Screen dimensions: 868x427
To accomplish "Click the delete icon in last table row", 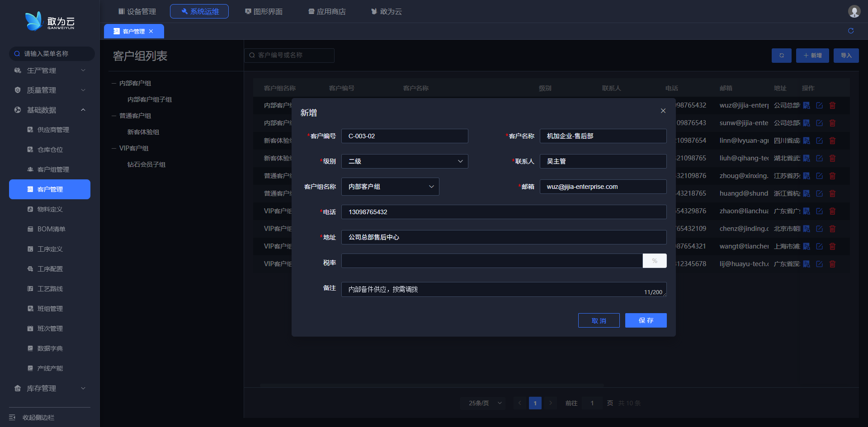I will (x=832, y=264).
